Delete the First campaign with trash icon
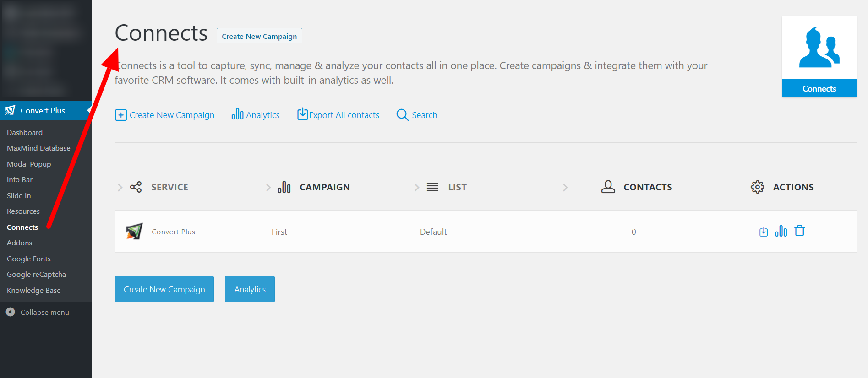Image resolution: width=868 pixels, height=378 pixels. pos(800,231)
